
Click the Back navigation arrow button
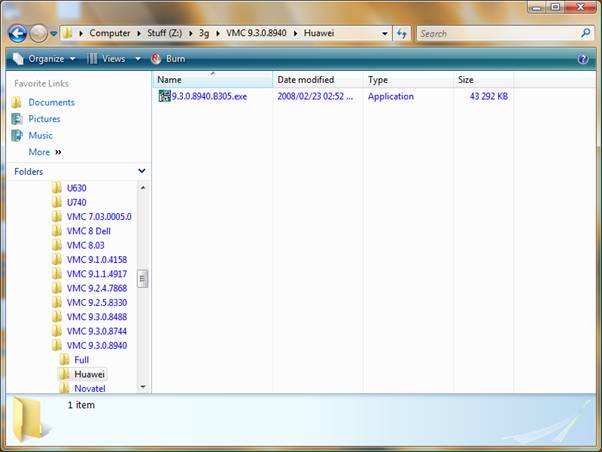17,33
